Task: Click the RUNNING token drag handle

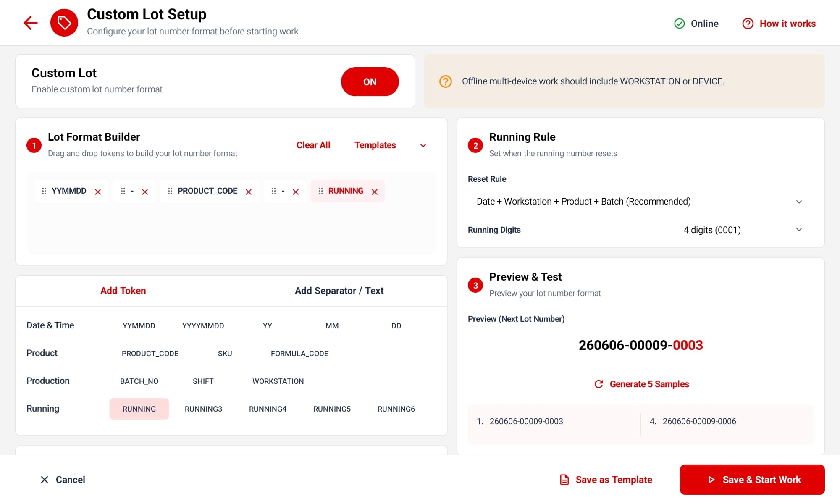Action: tap(321, 191)
